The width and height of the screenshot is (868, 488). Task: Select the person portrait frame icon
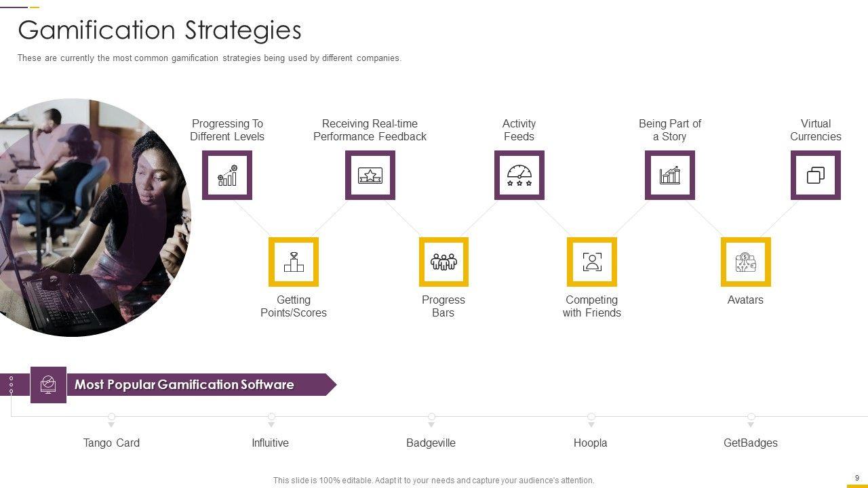pos(592,262)
